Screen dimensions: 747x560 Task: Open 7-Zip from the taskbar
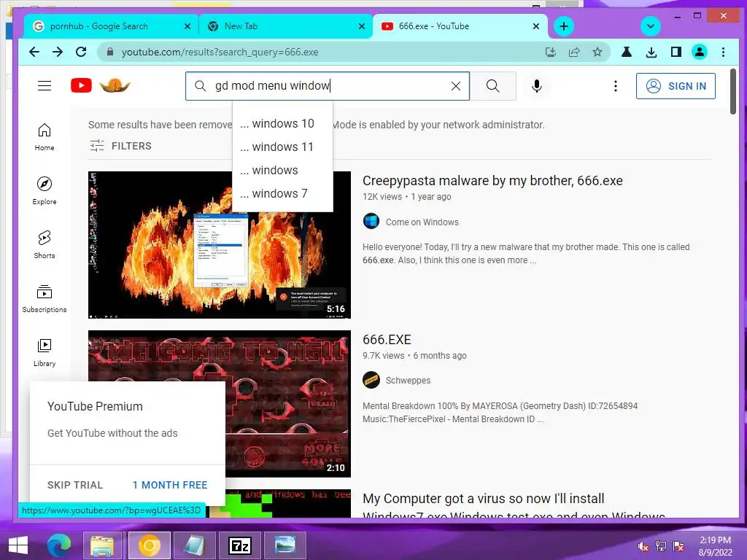(x=239, y=545)
